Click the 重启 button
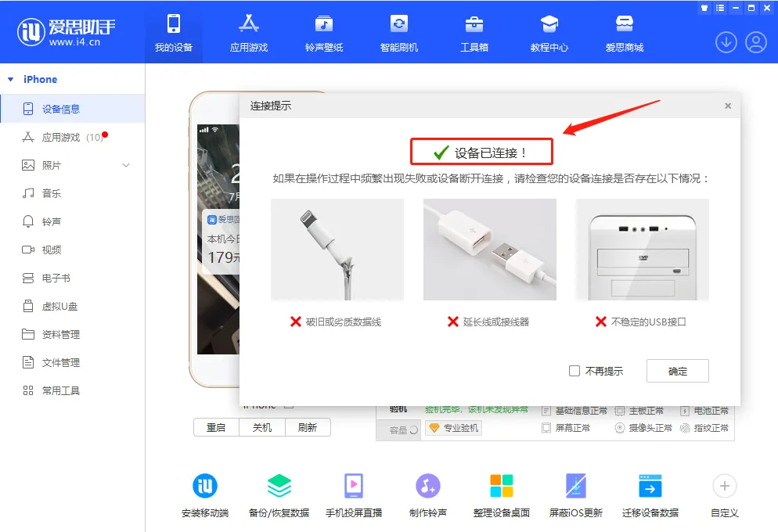 [x=216, y=427]
